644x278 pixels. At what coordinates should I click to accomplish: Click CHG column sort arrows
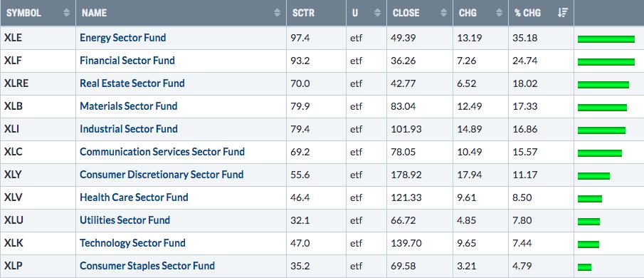[x=499, y=13]
